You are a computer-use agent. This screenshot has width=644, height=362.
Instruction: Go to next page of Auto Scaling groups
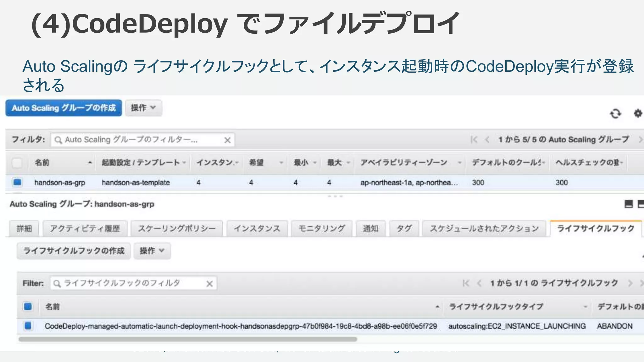pyautogui.click(x=640, y=140)
